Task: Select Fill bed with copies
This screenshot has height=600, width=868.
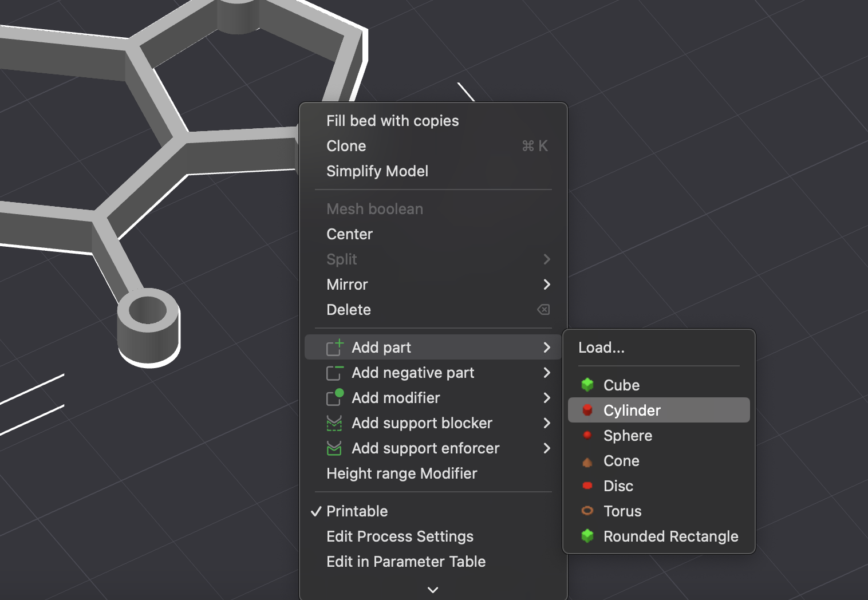Action: coord(393,121)
